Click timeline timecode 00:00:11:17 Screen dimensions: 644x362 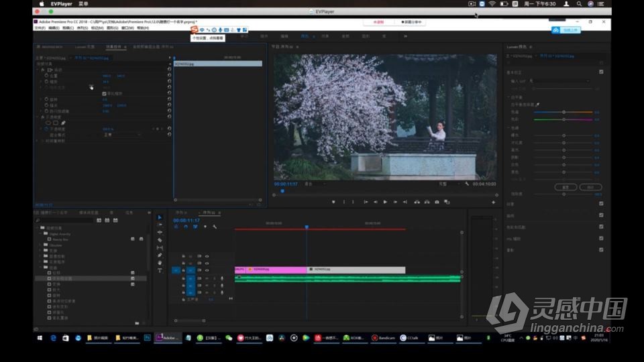click(x=186, y=221)
